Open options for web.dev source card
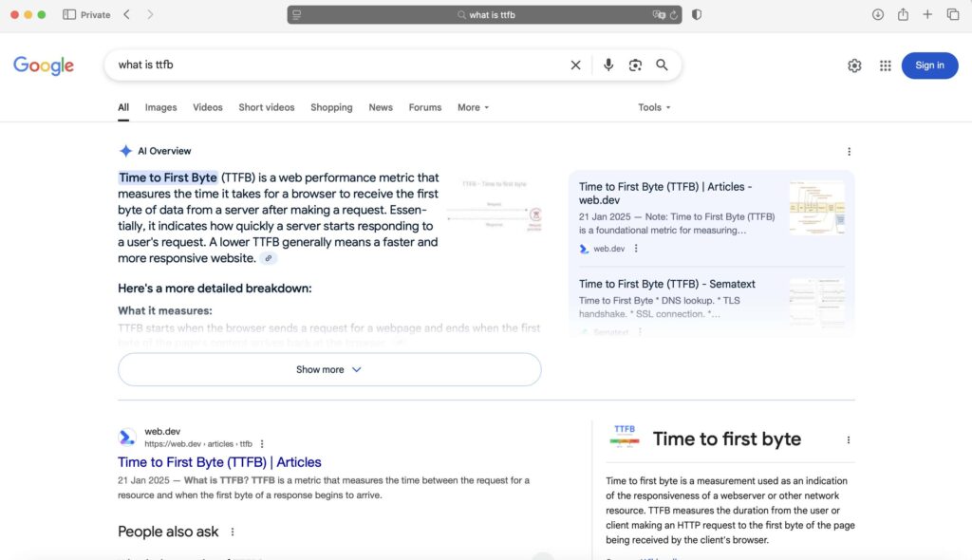972x560 pixels. (636, 249)
